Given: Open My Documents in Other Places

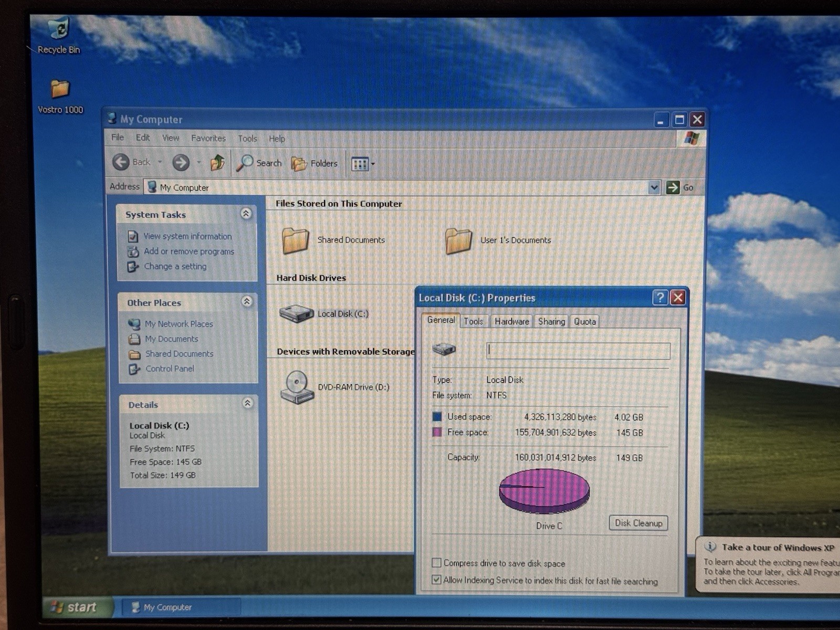Looking at the screenshot, I should [172, 339].
